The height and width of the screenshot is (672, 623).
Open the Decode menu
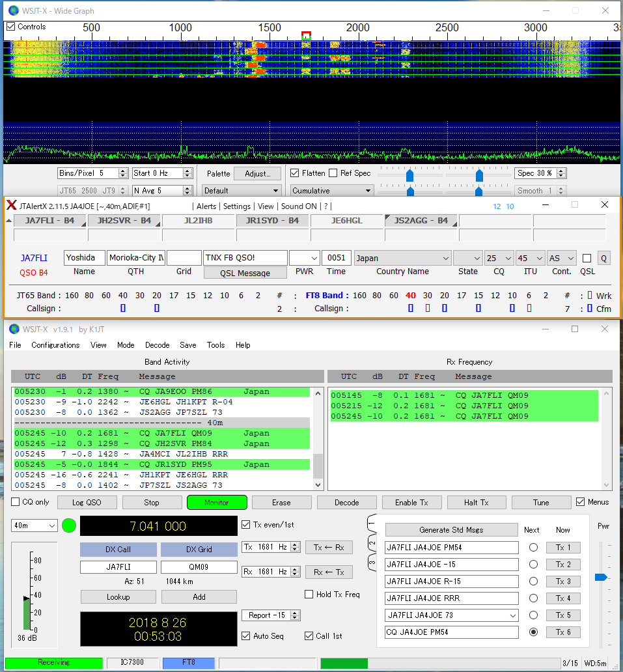click(x=157, y=345)
